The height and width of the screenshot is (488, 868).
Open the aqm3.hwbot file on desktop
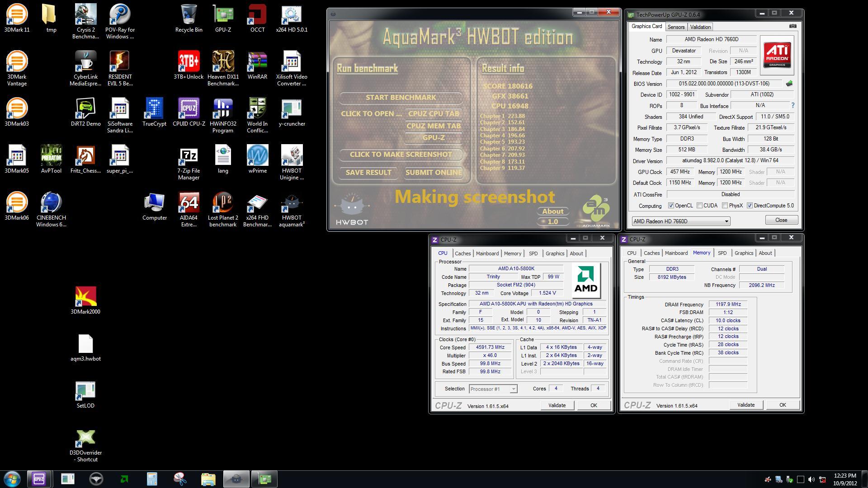pyautogui.click(x=85, y=347)
